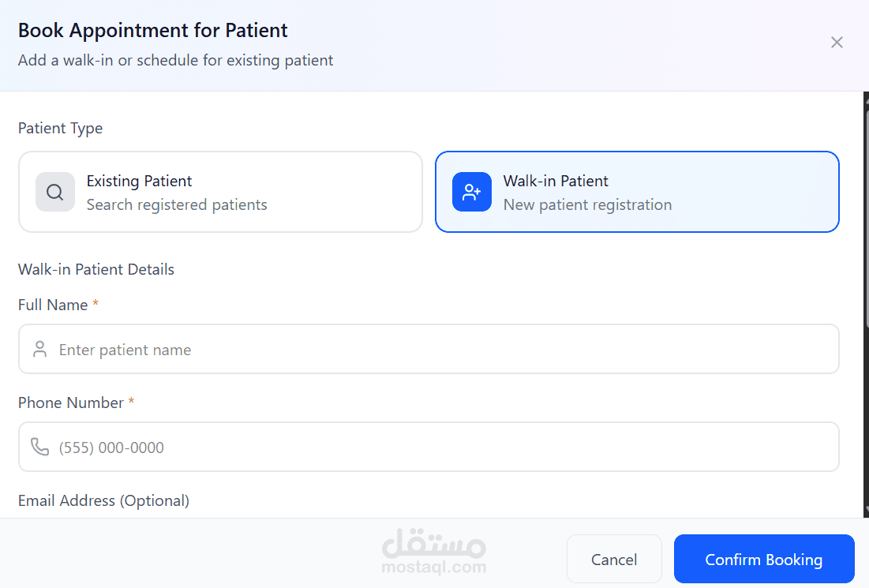Click the magnifier icon for Existing Patient
Viewport: 869px width, 588px height.
click(55, 193)
